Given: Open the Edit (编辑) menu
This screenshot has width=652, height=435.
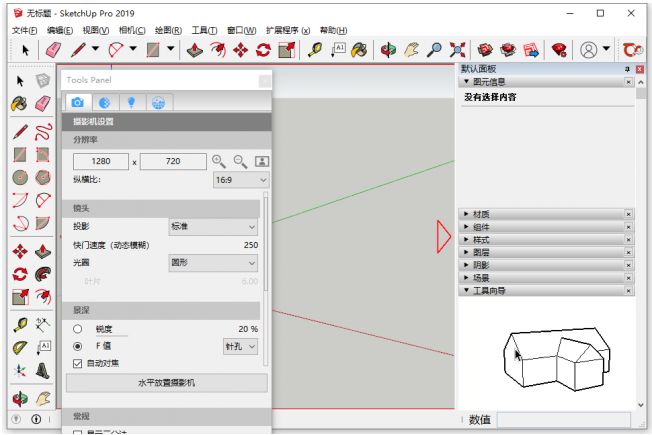Looking at the screenshot, I should pos(60,30).
